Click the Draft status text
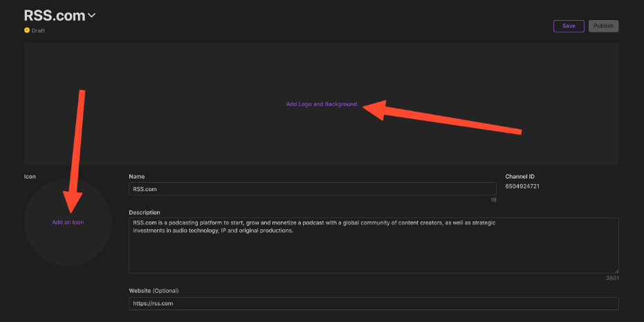This screenshot has width=644, height=322. pyautogui.click(x=38, y=30)
